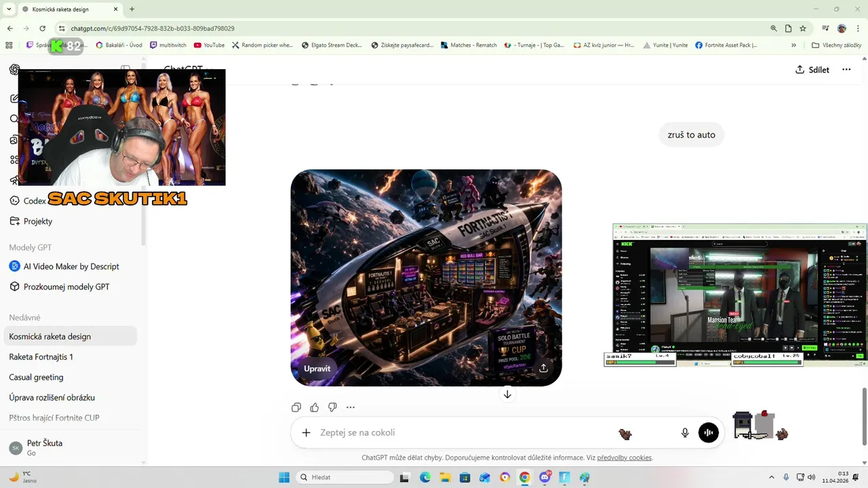Open the Petr Škuta account menu

(70, 447)
